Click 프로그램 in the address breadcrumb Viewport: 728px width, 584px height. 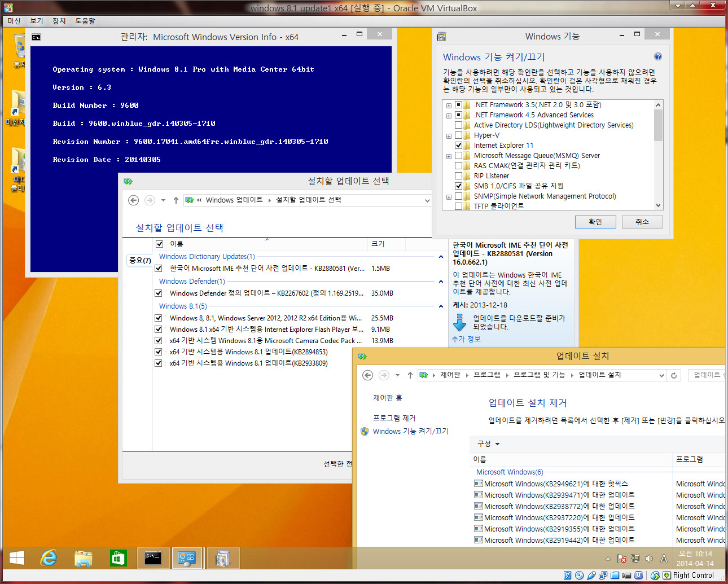[x=486, y=375]
